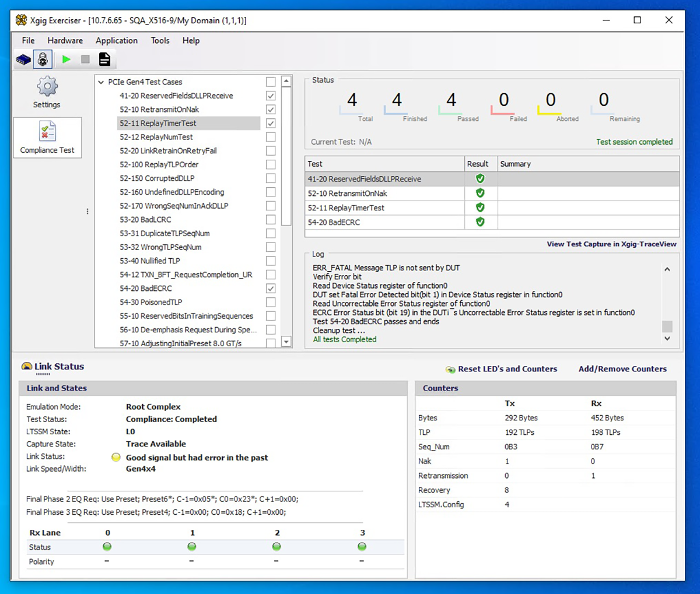
Task: Open View Test Capture in Xgig-TraceView
Action: pos(611,244)
